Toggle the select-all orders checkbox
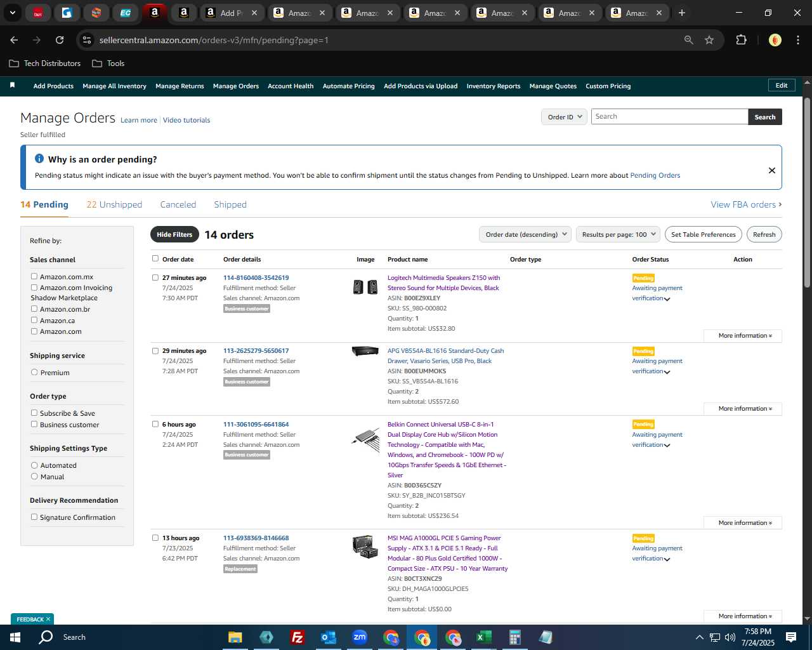This screenshot has height=650, width=812. click(155, 258)
